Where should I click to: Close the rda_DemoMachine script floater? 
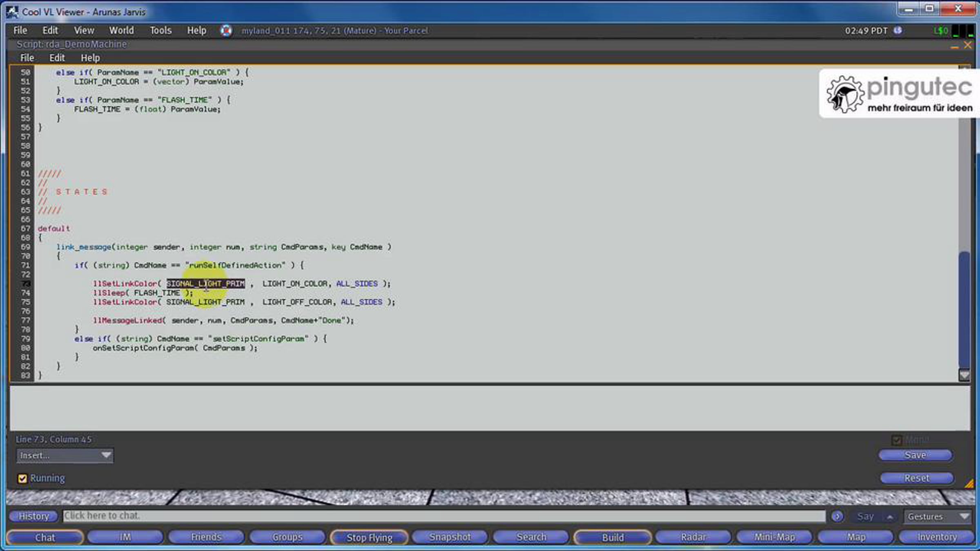967,45
